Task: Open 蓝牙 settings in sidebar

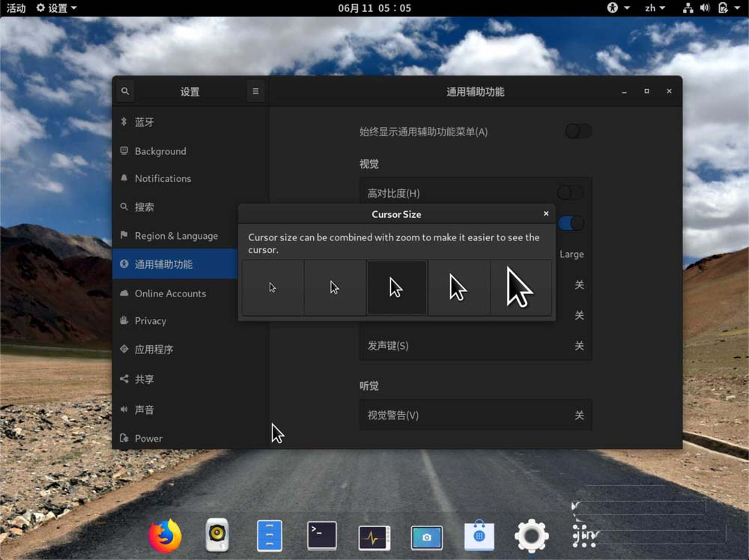Action: point(145,122)
